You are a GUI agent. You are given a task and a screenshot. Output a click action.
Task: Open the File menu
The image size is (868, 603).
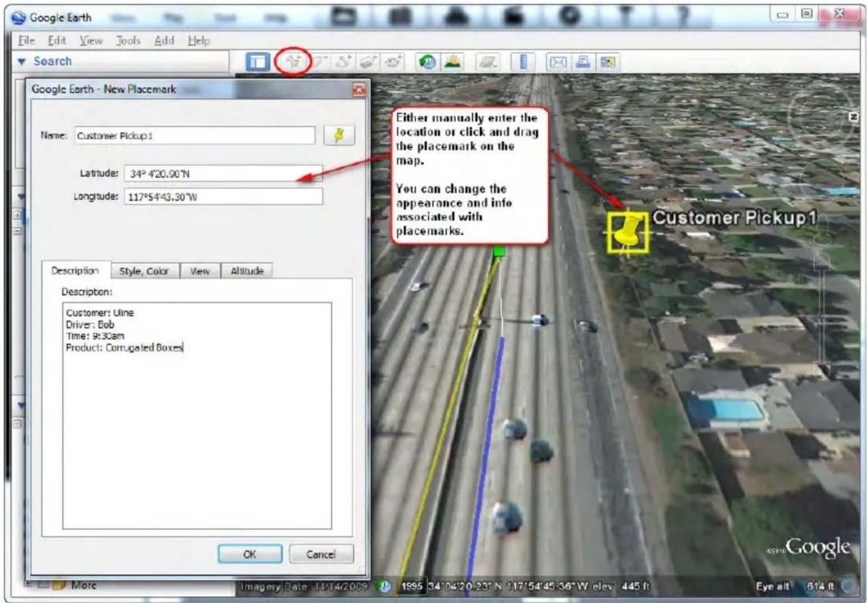[x=26, y=40]
